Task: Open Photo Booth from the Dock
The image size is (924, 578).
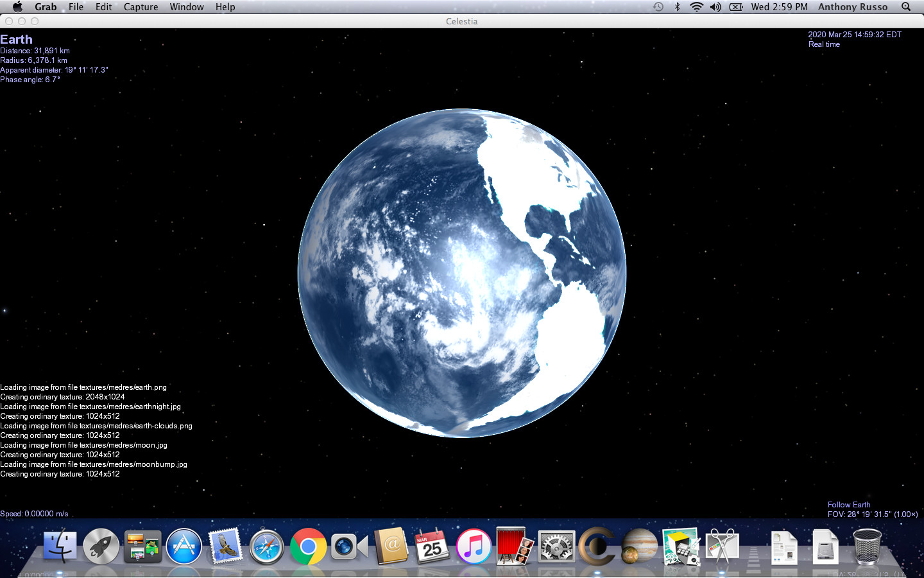Action: click(515, 547)
